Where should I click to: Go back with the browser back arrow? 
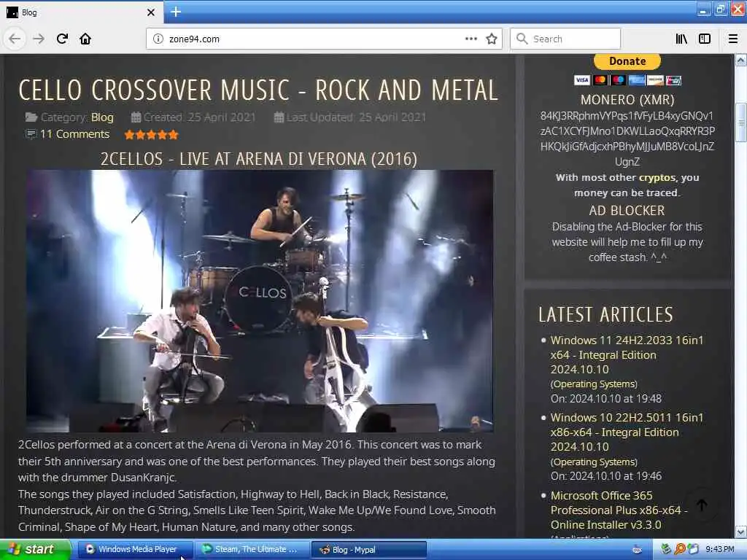[15, 39]
